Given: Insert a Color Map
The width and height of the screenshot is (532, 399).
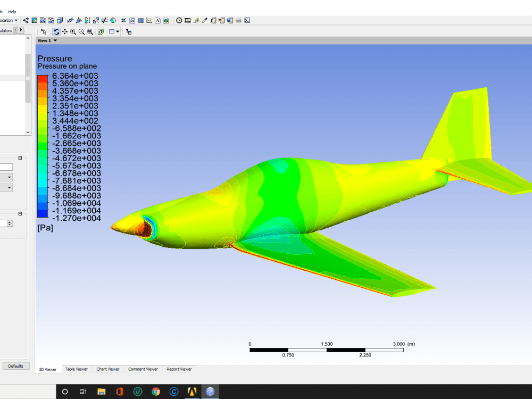Looking at the screenshot, I should tap(113, 20).
